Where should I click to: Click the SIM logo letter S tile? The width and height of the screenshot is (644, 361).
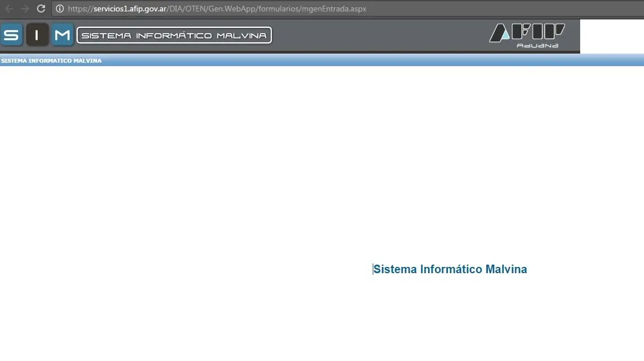11,35
